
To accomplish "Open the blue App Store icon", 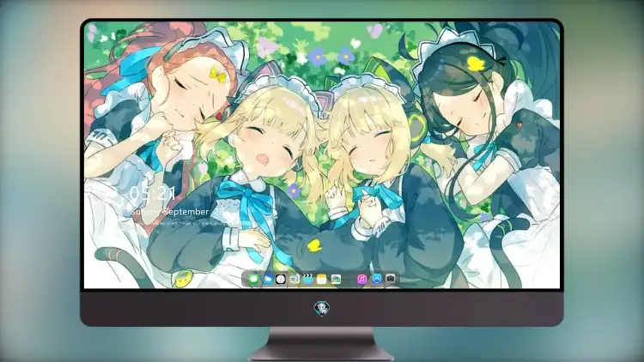I will tap(377, 279).
